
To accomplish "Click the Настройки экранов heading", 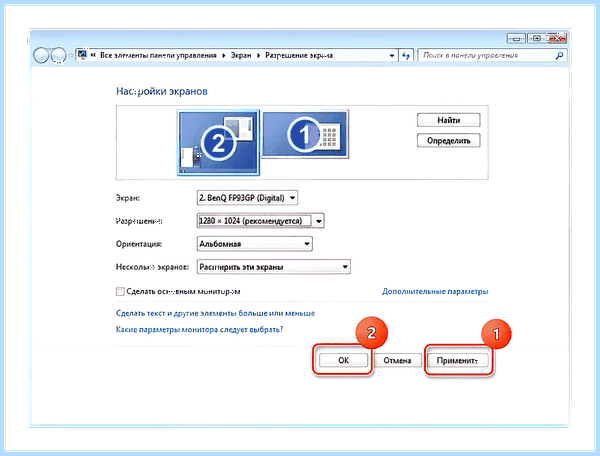I will click(161, 91).
